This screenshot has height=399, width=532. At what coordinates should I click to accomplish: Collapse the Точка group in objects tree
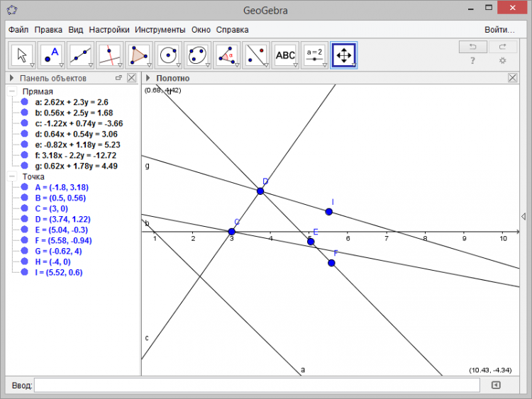point(12,176)
